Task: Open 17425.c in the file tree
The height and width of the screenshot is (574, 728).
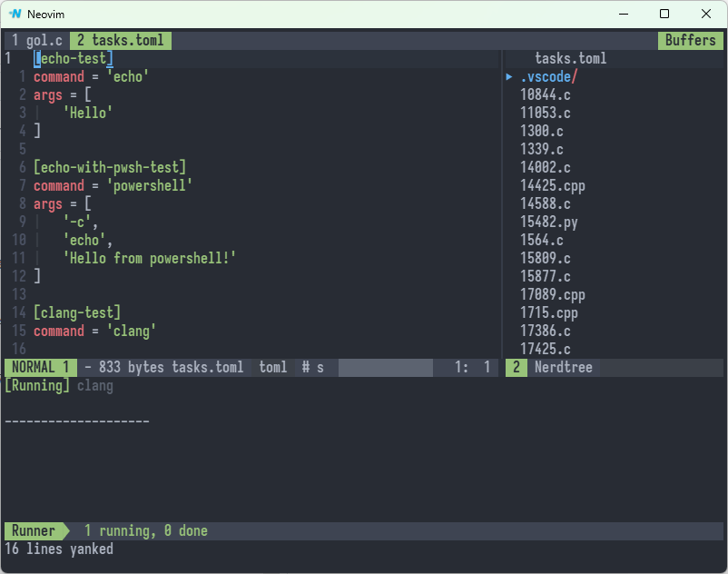Action: click(x=545, y=349)
